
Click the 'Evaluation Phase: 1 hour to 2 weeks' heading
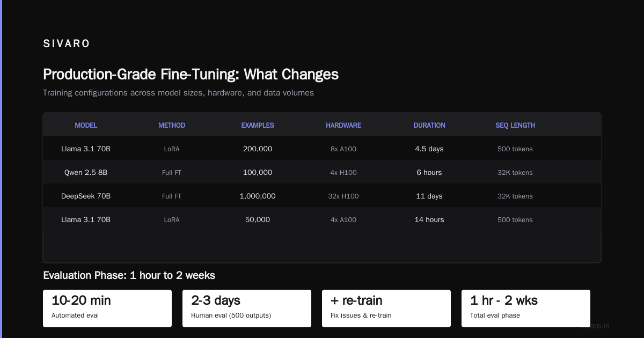click(129, 275)
